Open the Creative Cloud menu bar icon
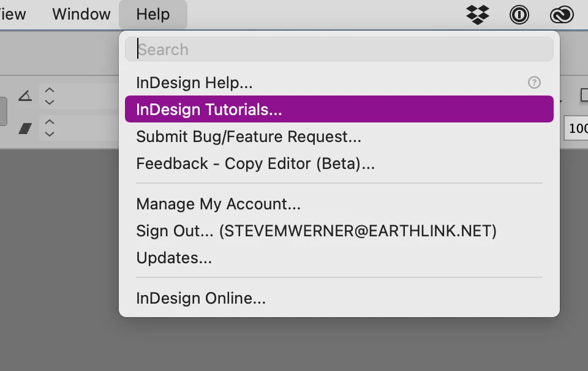The width and height of the screenshot is (588, 371). pyautogui.click(x=562, y=15)
